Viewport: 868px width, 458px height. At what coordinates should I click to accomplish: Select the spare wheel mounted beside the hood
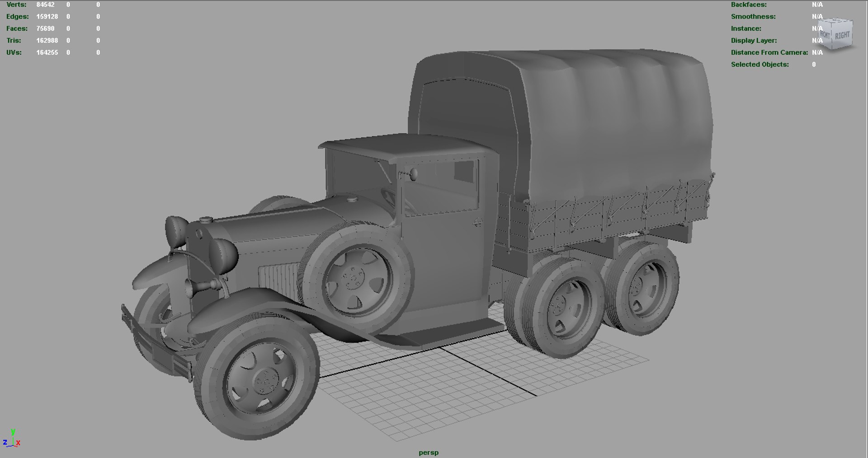(x=357, y=278)
